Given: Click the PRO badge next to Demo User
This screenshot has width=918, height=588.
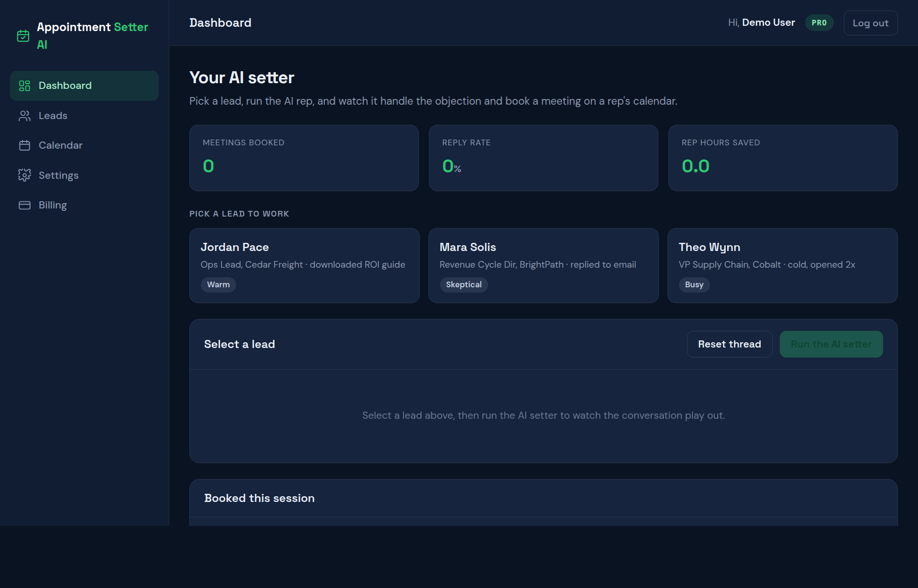Looking at the screenshot, I should (x=819, y=23).
